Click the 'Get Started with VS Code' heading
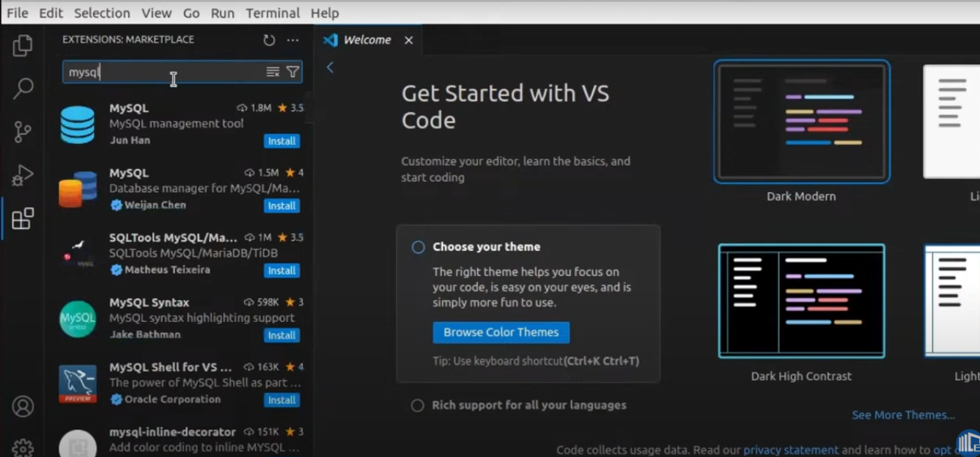Image resolution: width=980 pixels, height=457 pixels. 505,107
